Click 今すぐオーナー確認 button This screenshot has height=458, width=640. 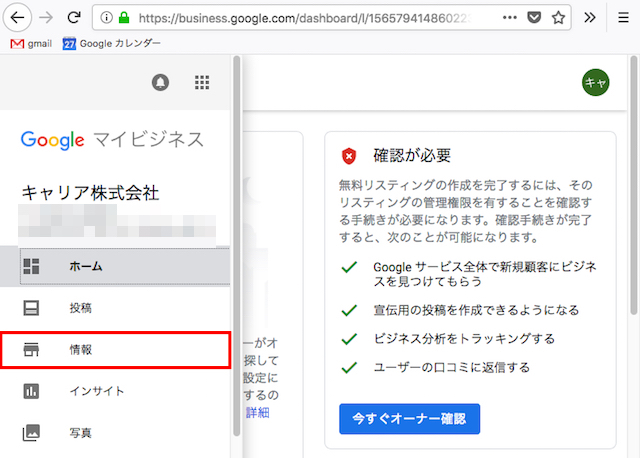click(x=409, y=419)
